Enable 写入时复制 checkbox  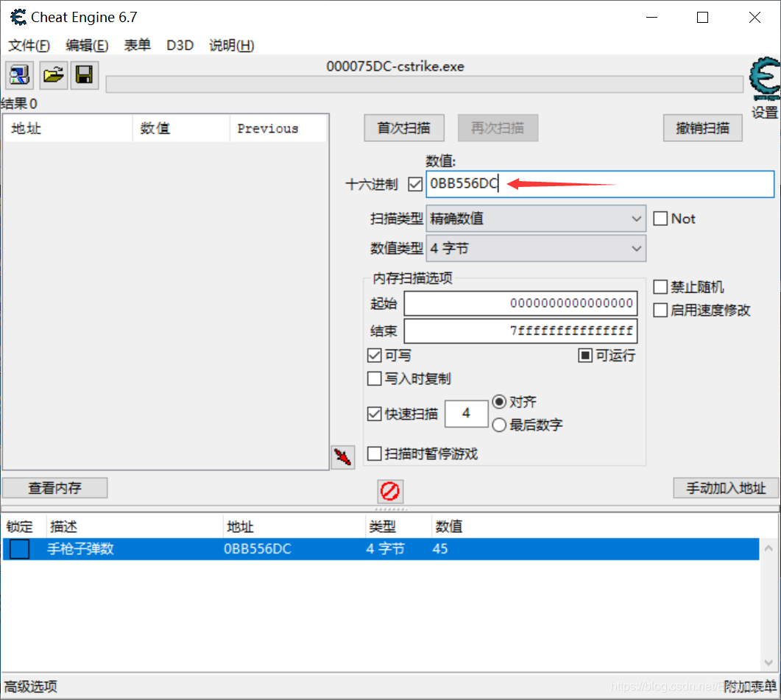point(374,378)
